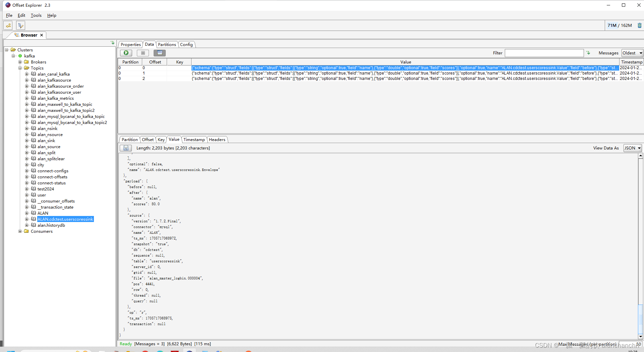Click the green kafka cluster status icon
Screen dimensions: 644x352
point(20,56)
